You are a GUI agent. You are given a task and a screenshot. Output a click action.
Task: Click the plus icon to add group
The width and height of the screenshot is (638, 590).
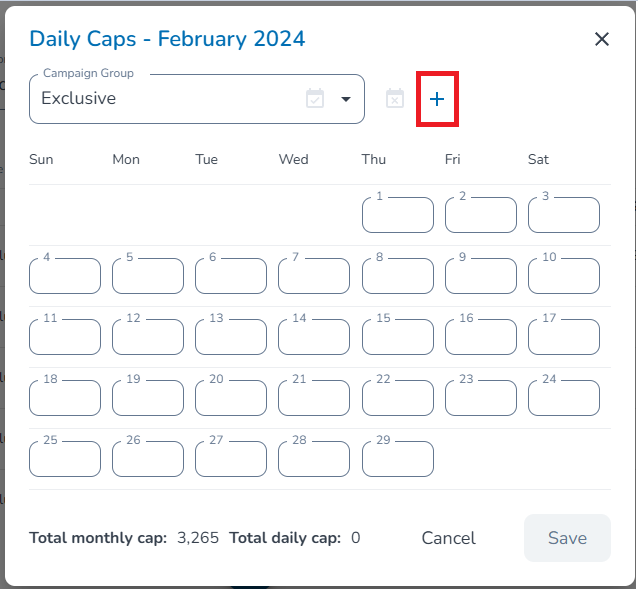tap(437, 99)
